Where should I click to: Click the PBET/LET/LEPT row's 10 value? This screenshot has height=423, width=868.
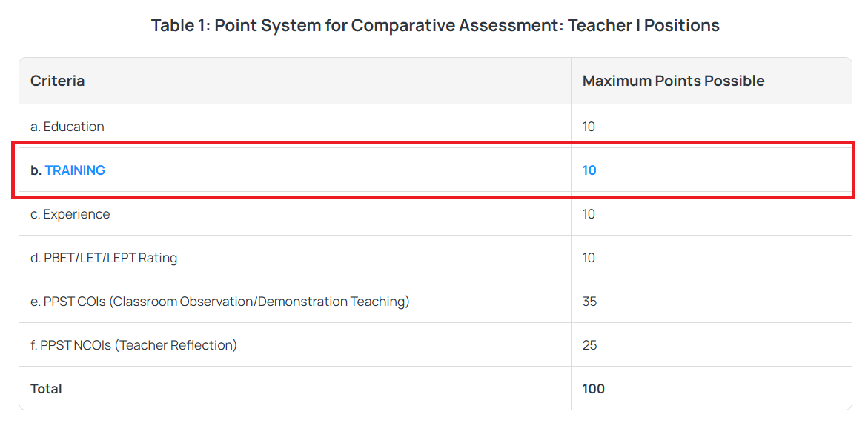[589, 258]
